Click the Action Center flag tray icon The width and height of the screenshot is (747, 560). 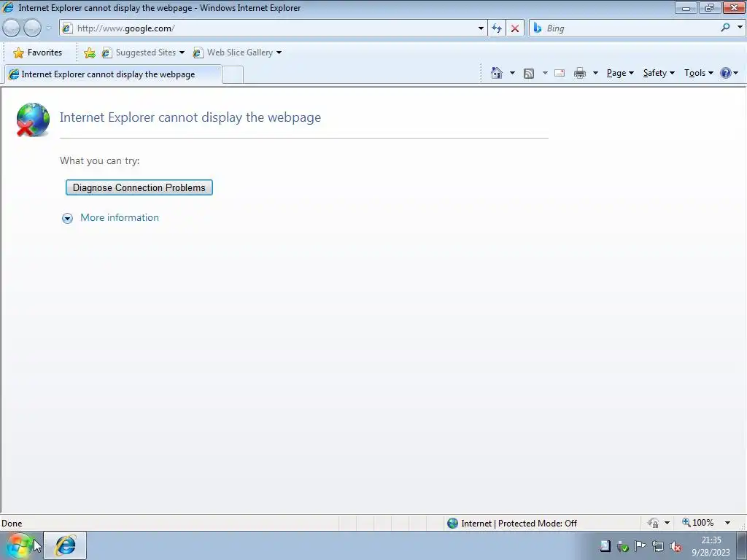640,546
